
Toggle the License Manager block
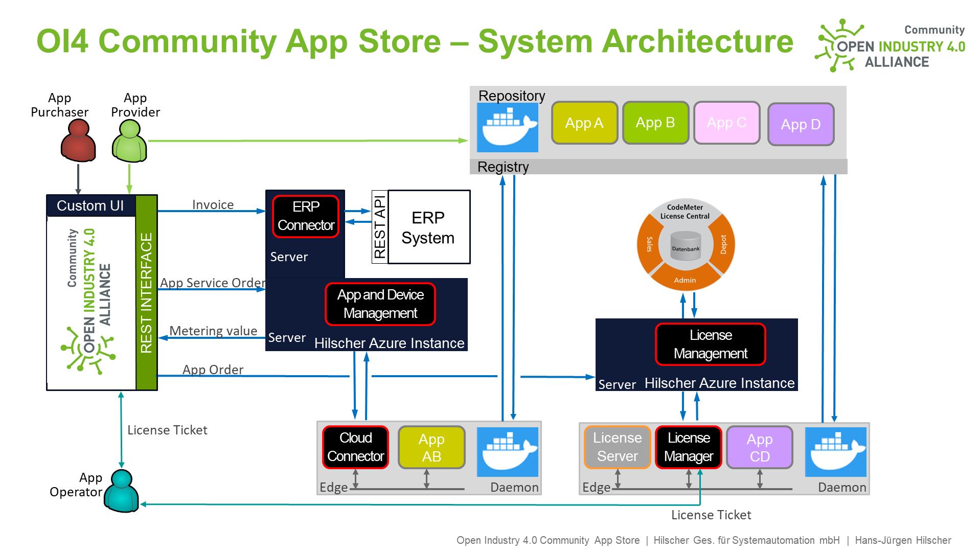click(688, 447)
